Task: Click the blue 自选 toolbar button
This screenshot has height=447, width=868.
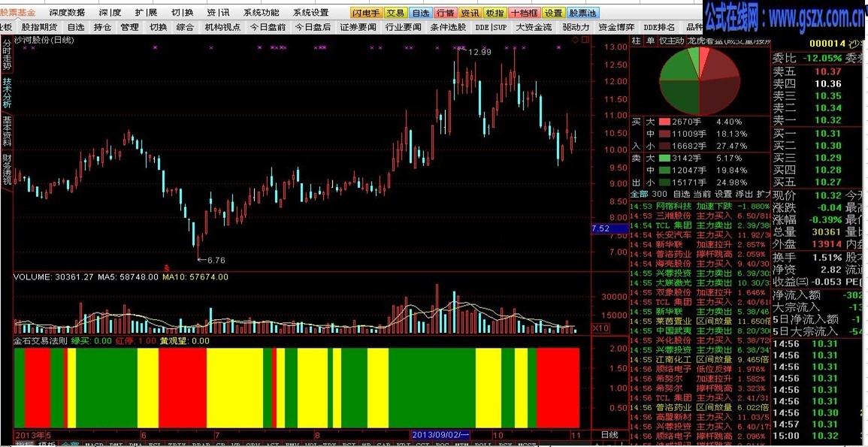Action: [x=421, y=13]
